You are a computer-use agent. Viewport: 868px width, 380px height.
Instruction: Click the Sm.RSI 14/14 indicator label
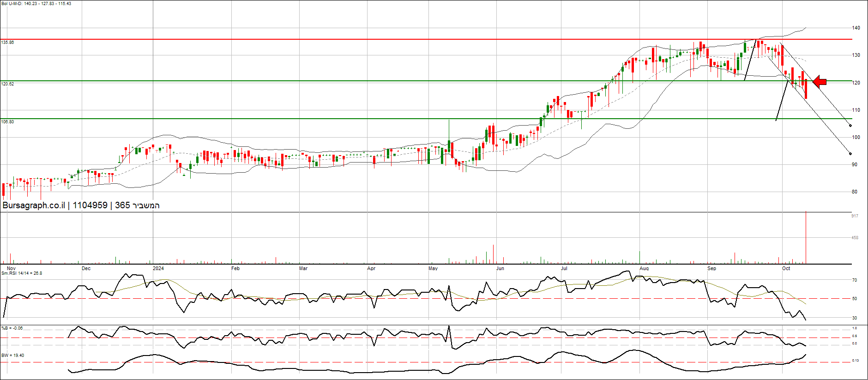(22, 273)
